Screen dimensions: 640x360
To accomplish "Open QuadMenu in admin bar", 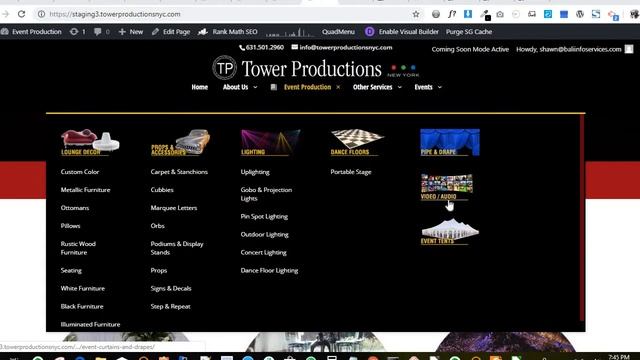I will (338, 31).
